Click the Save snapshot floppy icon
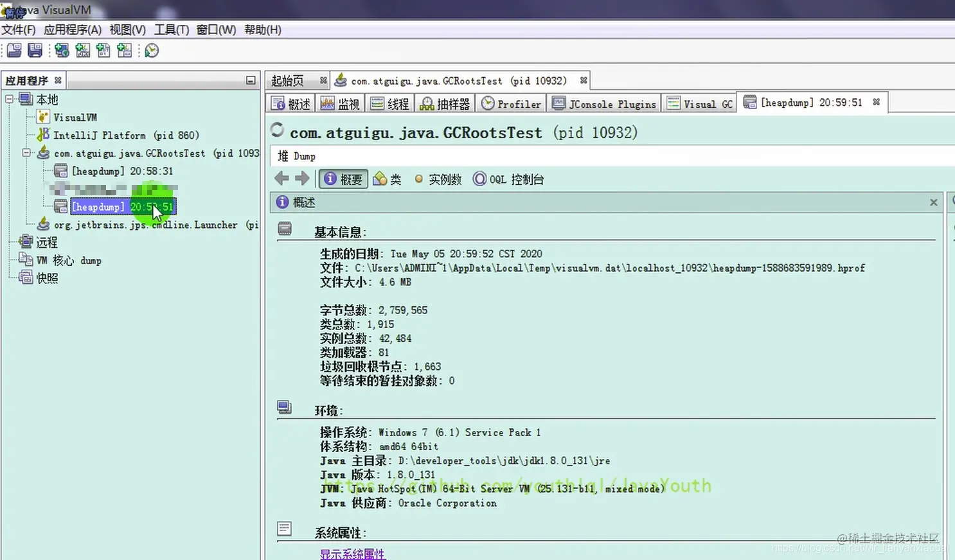The image size is (955, 560). click(x=35, y=50)
